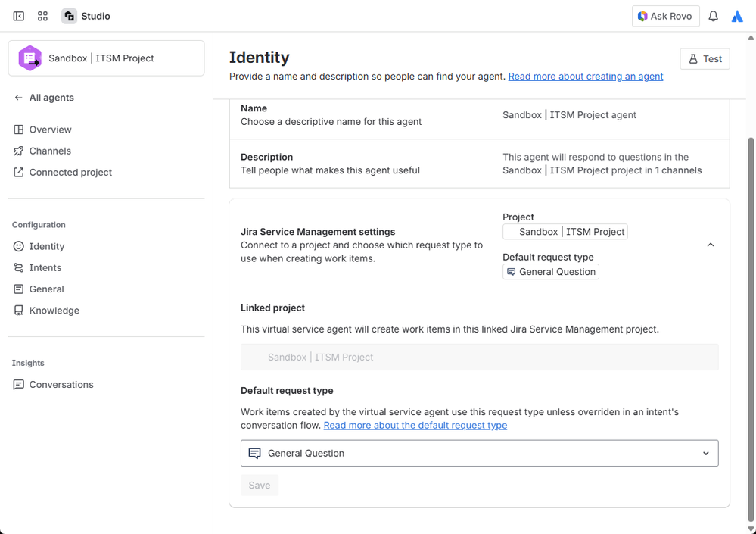Open Connected project external link

pos(70,172)
